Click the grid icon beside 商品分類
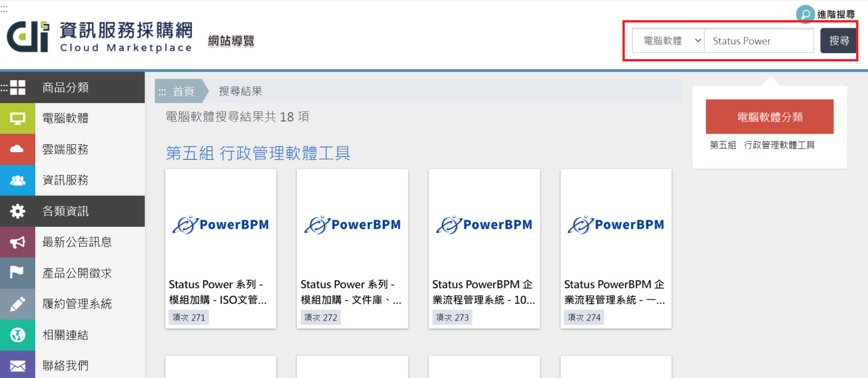The image size is (868, 378). coord(18,87)
